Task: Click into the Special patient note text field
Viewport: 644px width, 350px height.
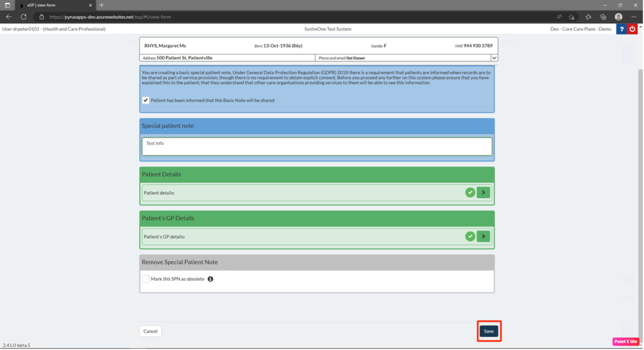Action: pos(317,147)
